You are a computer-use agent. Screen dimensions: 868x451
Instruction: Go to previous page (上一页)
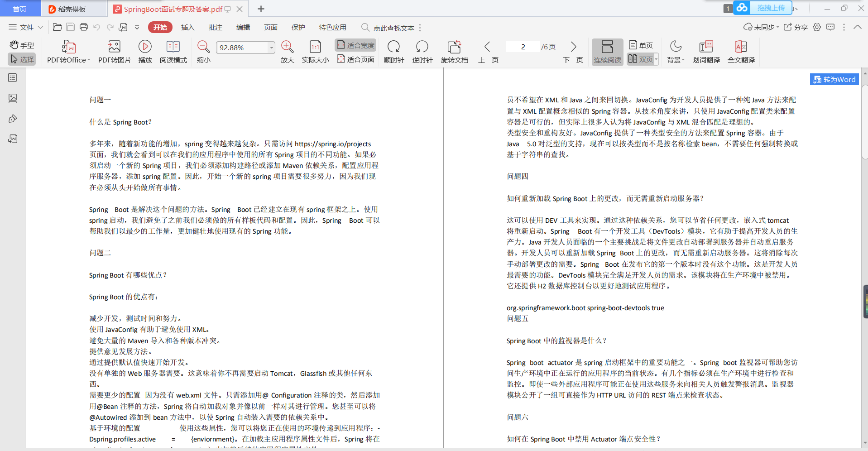click(x=488, y=52)
